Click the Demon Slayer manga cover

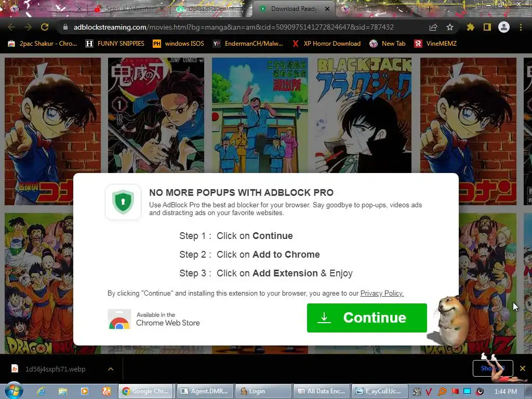[156, 115]
